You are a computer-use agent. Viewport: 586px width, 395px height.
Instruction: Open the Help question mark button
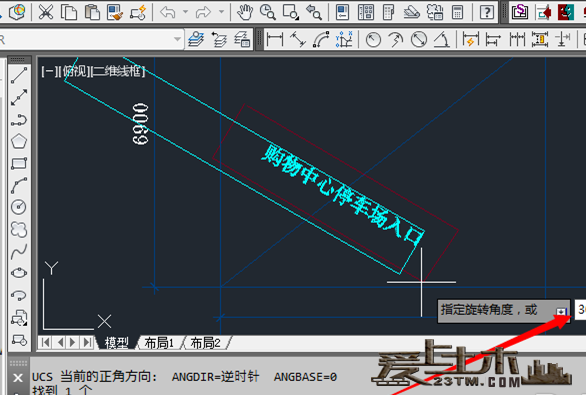[487, 12]
